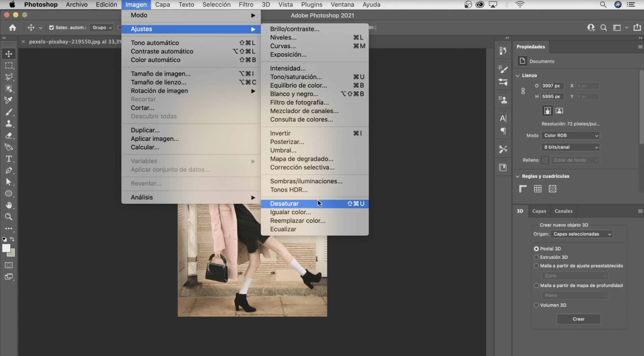This screenshot has width=644, height=356.
Task: Select Desaturar from the adjustments submenu
Action: pyautogui.click(x=284, y=203)
